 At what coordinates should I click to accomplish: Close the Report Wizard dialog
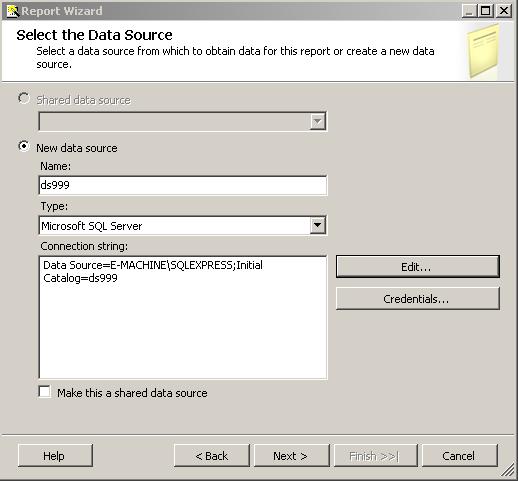point(503,11)
